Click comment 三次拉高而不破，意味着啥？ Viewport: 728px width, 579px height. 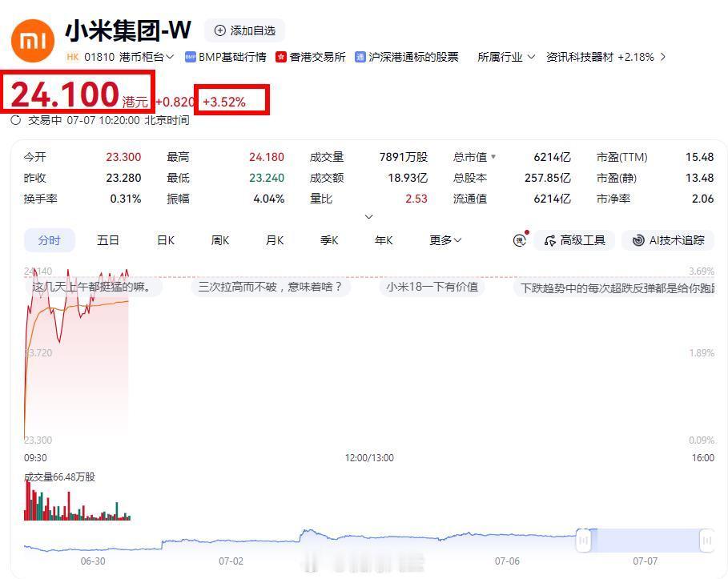(270, 287)
